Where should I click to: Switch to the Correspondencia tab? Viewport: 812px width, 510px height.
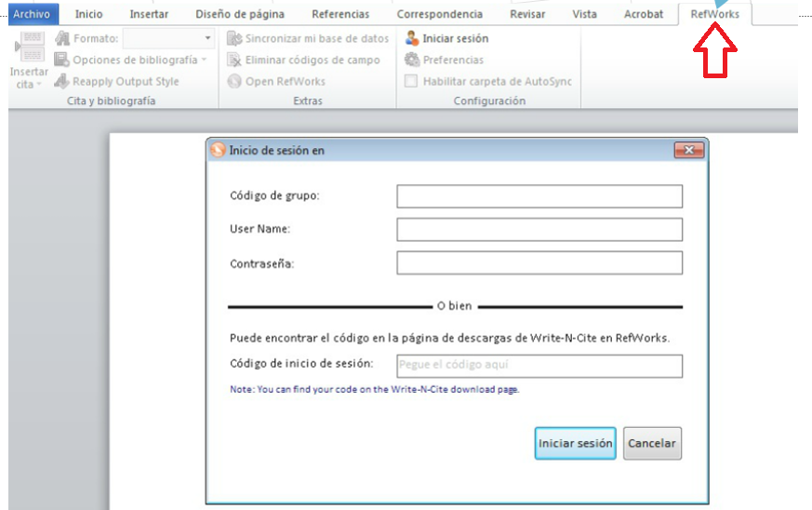click(x=440, y=14)
